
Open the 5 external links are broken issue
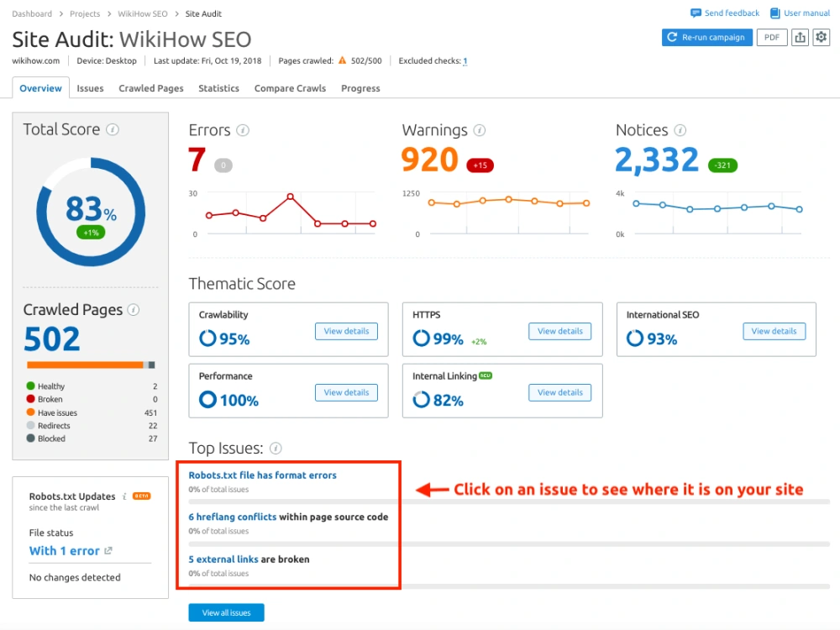coord(223,559)
